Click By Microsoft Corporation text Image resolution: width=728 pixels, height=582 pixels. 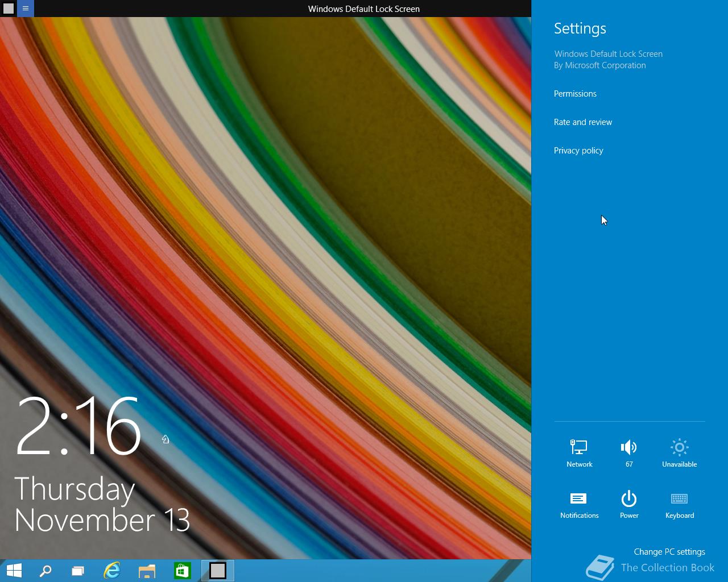(600, 65)
